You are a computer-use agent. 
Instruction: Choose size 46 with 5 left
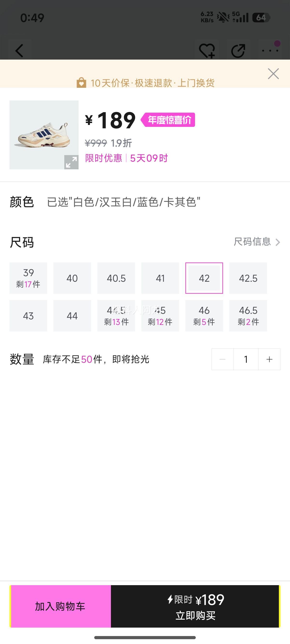pos(204,316)
